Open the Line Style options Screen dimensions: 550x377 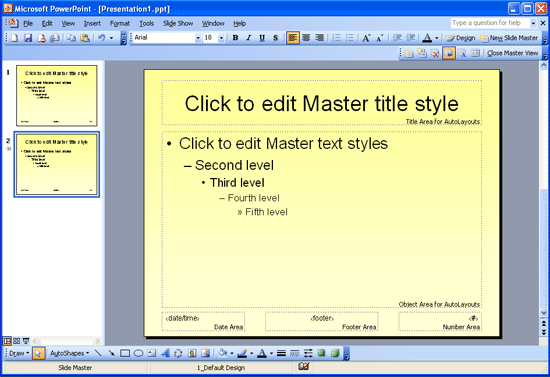[x=281, y=353]
